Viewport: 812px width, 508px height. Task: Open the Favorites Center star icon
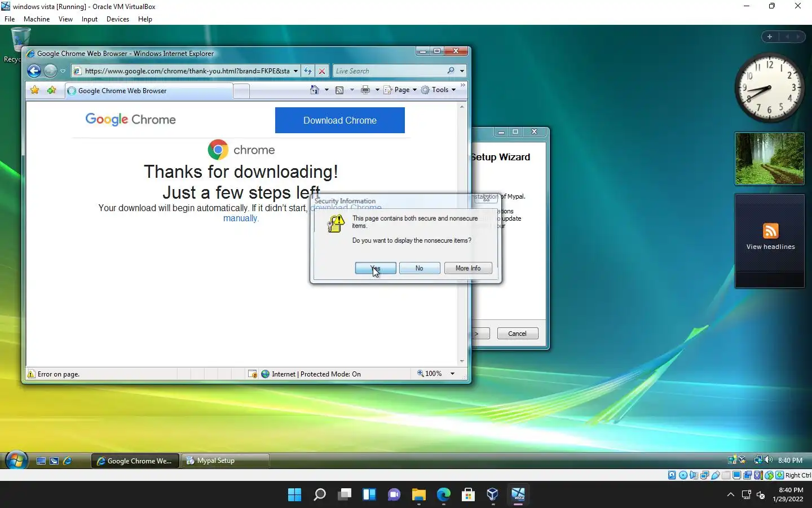35,90
